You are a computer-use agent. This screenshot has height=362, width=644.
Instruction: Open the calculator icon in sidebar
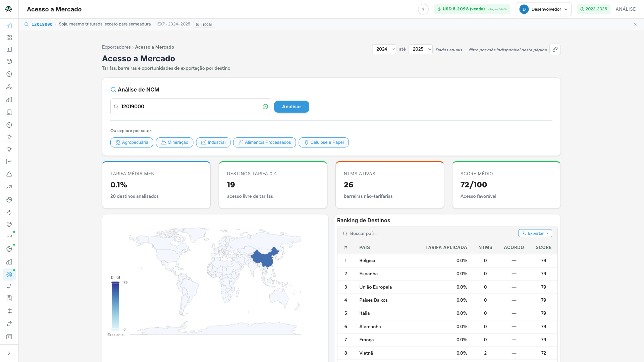[x=9, y=298]
